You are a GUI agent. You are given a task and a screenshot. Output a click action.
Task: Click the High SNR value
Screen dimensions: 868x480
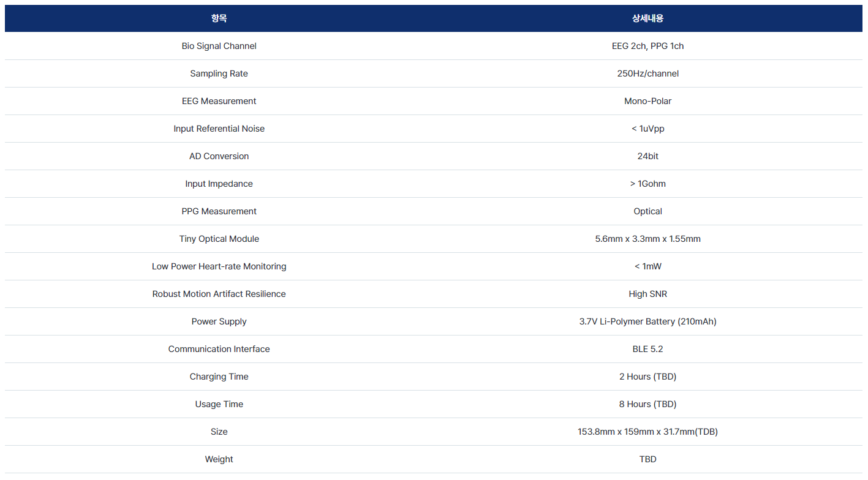(x=647, y=294)
